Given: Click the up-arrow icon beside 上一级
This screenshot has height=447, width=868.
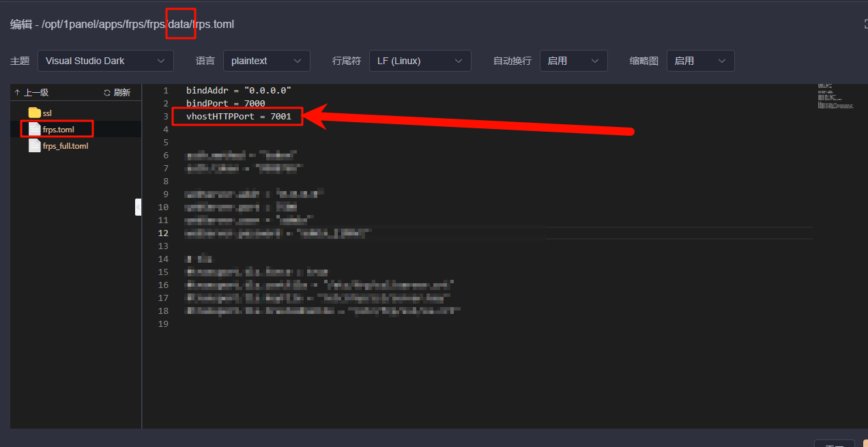Looking at the screenshot, I should [x=18, y=93].
